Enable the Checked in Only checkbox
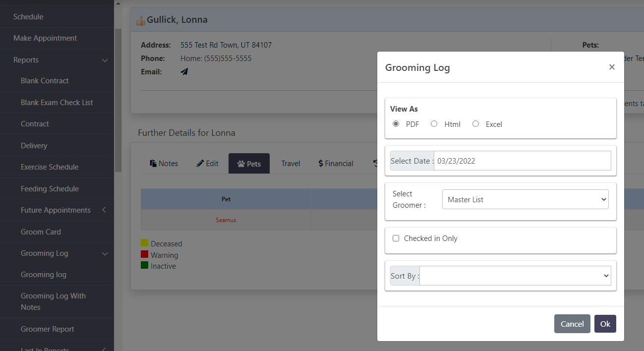The height and width of the screenshot is (351, 644). [x=396, y=238]
